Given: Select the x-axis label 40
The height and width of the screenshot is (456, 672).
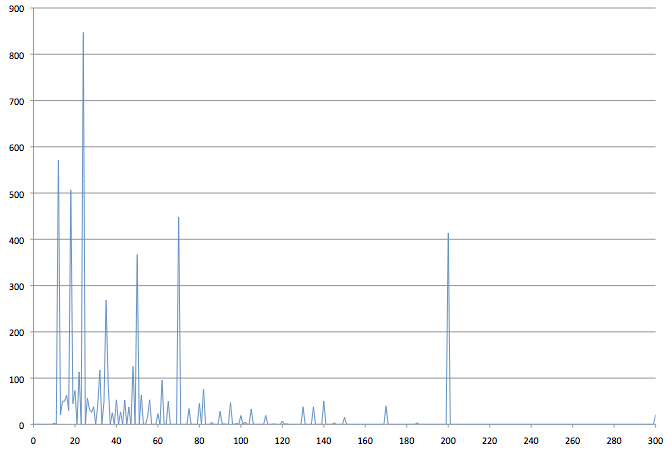Looking at the screenshot, I should click(x=116, y=441).
